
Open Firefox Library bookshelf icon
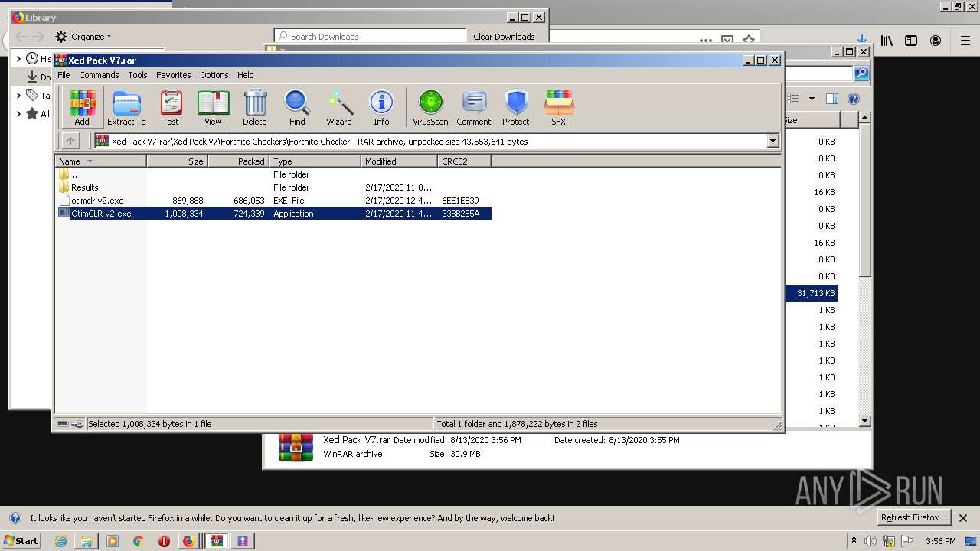[x=887, y=41]
